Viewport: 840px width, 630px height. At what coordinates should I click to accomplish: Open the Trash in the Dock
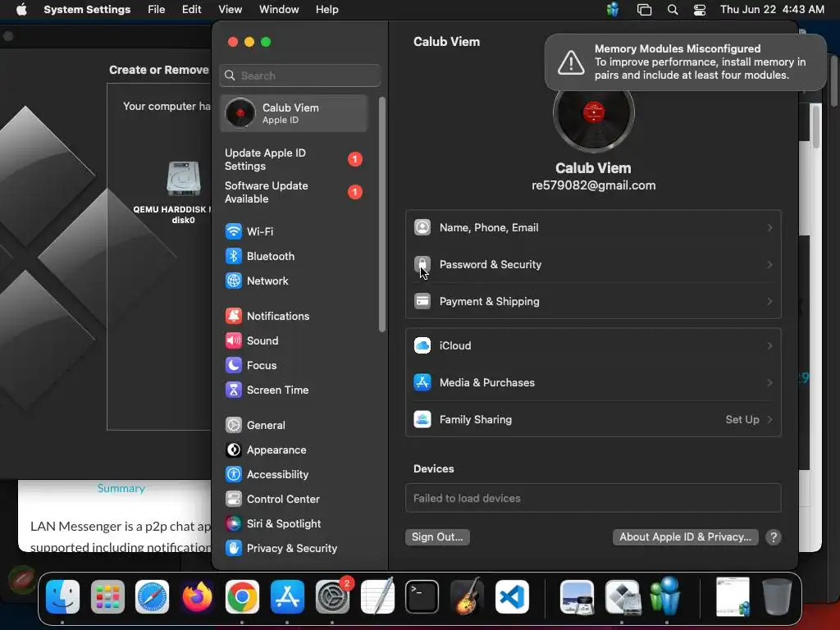pyautogui.click(x=777, y=596)
